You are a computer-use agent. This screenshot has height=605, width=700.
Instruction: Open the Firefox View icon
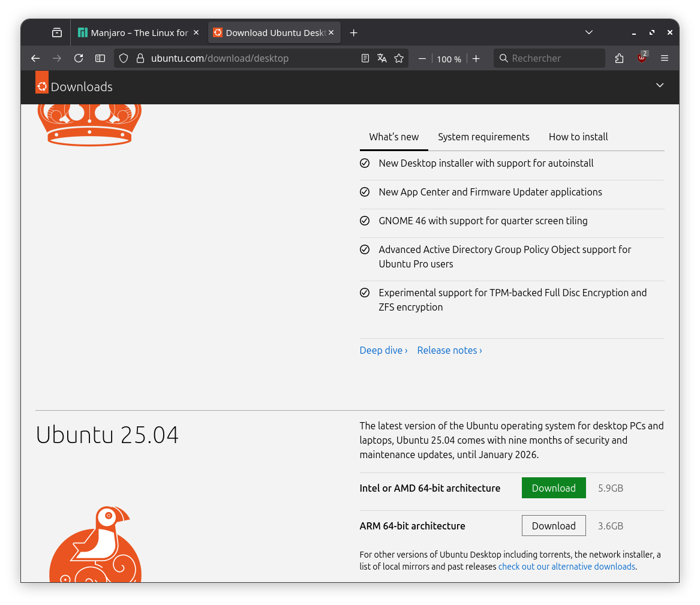pyautogui.click(x=57, y=32)
